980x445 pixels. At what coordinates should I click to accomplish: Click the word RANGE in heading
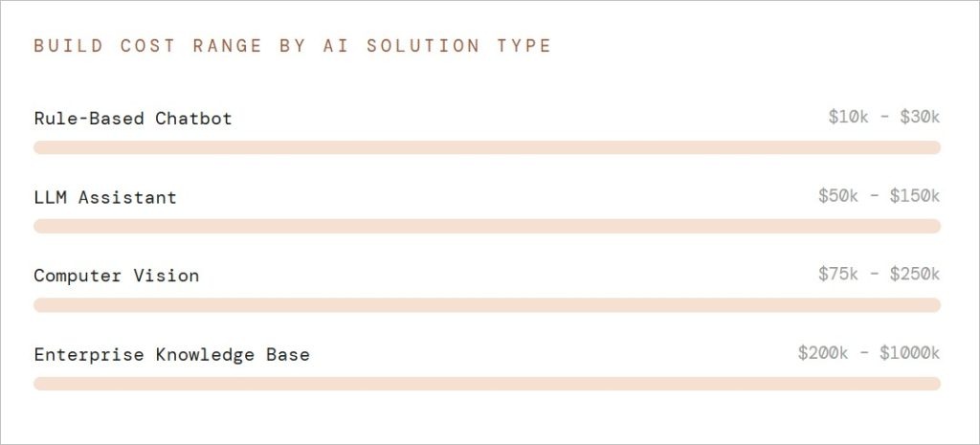click(x=227, y=45)
